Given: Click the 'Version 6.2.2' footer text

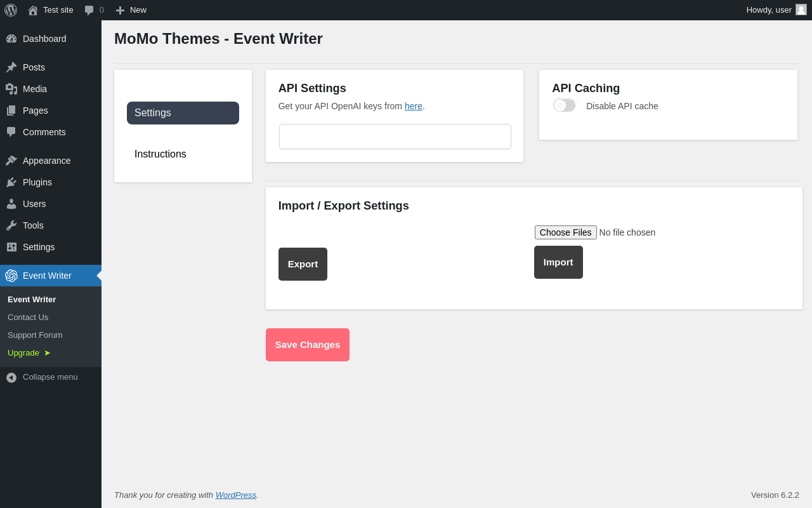Looking at the screenshot, I should [775, 495].
